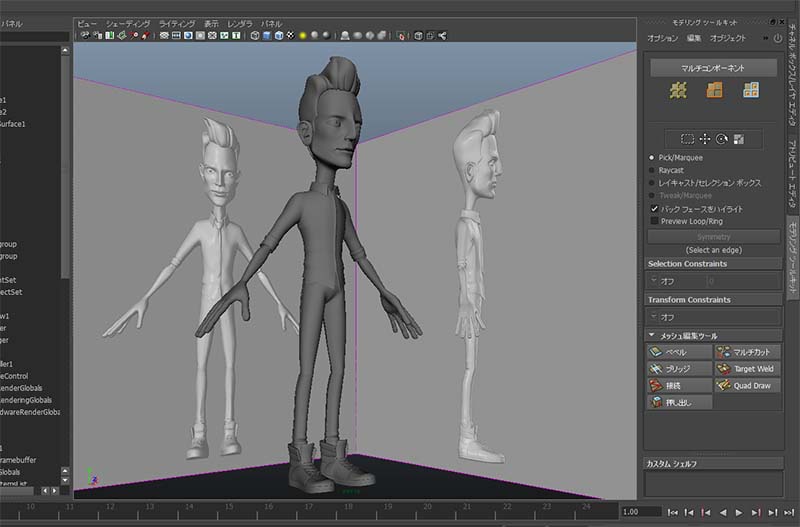The width and height of the screenshot is (800, 527).
Task: Switch viewport to wireframe cube icon
Action: (x=255, y=36)
